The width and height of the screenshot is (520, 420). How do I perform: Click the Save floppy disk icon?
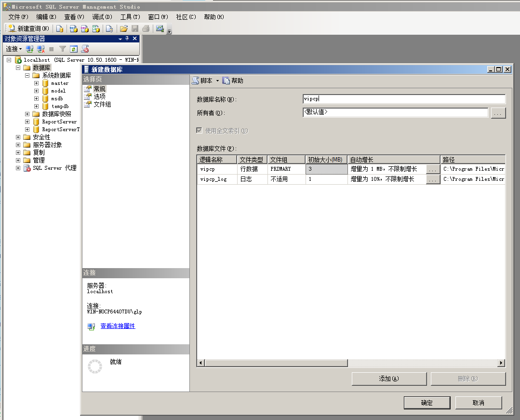(135, 28)
